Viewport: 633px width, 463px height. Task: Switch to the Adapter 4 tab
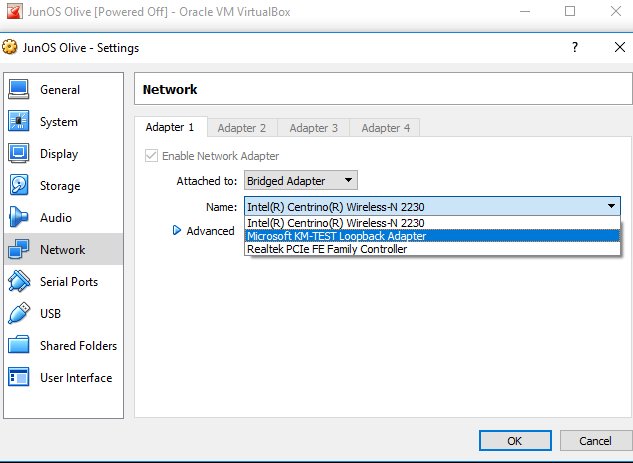(385, 128)
